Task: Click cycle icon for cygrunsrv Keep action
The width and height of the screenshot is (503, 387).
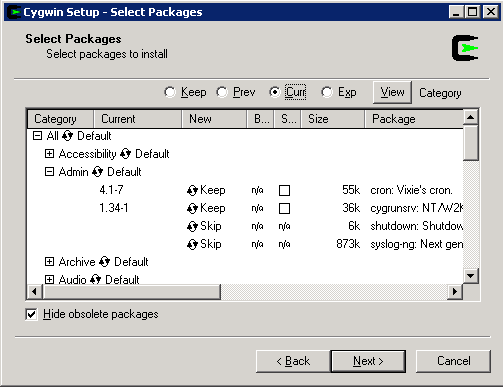Action: tap(192, 208)
